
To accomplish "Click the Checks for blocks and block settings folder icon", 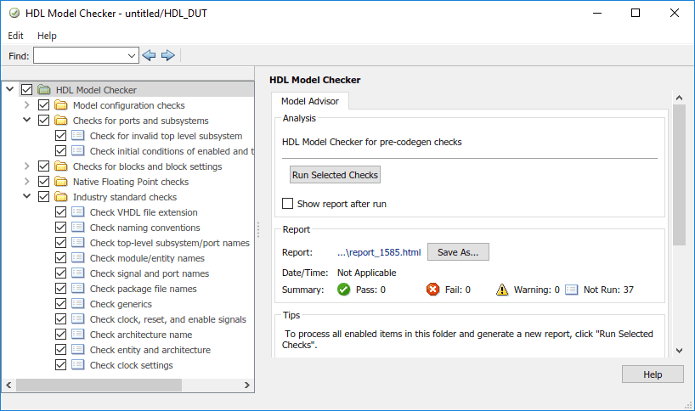I will [61, 167].
